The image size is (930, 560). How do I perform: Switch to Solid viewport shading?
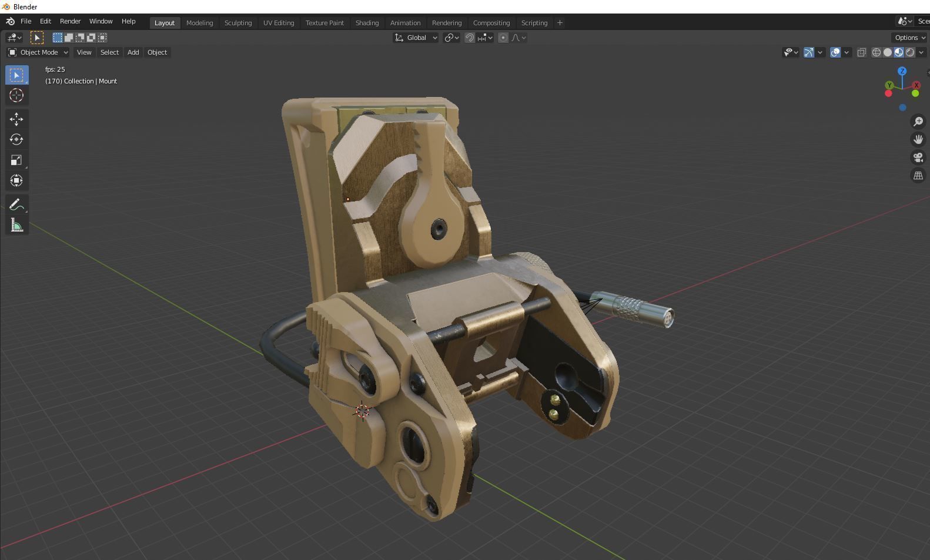[888, 52]
